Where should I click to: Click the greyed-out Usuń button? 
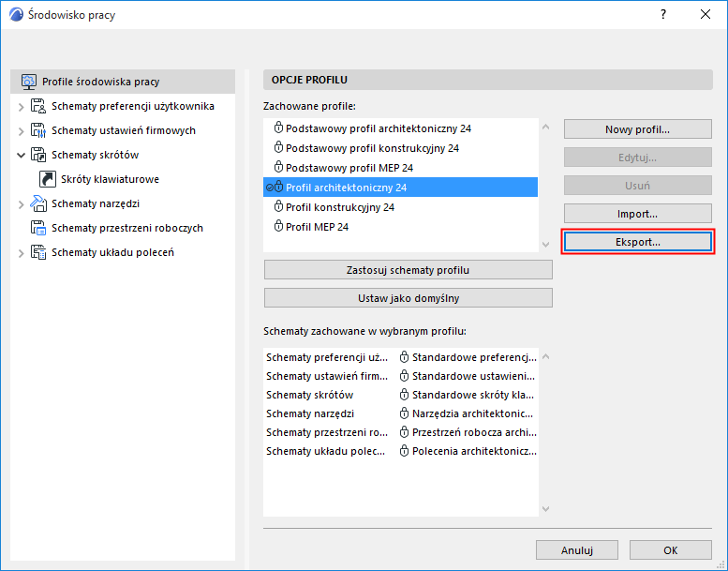pyautogui.click(x=637, y=186)
